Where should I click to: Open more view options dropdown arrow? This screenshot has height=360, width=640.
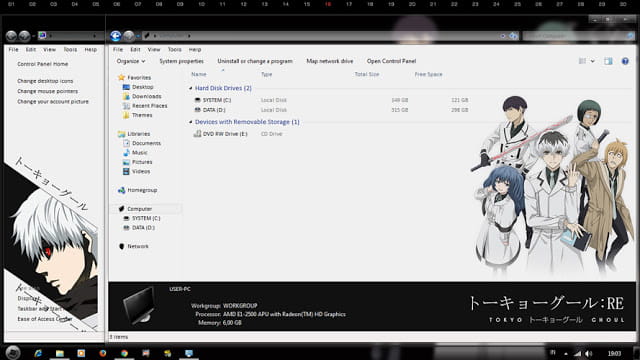tap(593, 61)
